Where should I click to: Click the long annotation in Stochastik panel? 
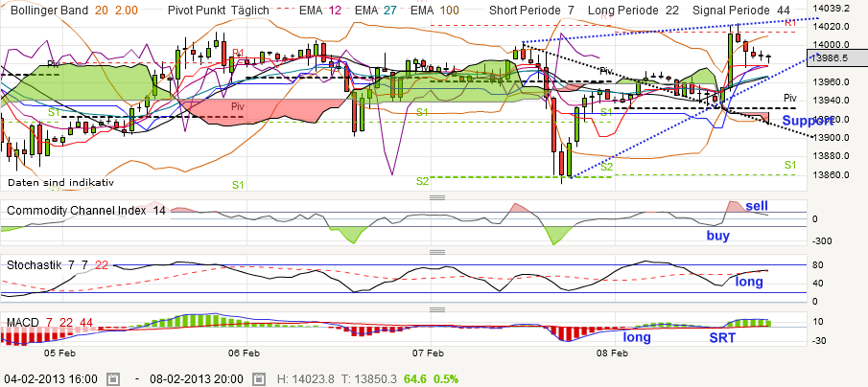click(749, 282)
